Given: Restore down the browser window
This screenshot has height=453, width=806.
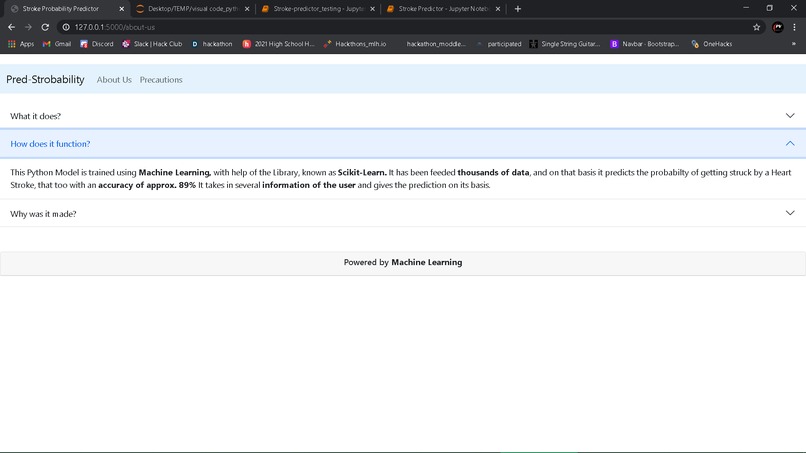Looking at the screenshot, I should 770,8.
